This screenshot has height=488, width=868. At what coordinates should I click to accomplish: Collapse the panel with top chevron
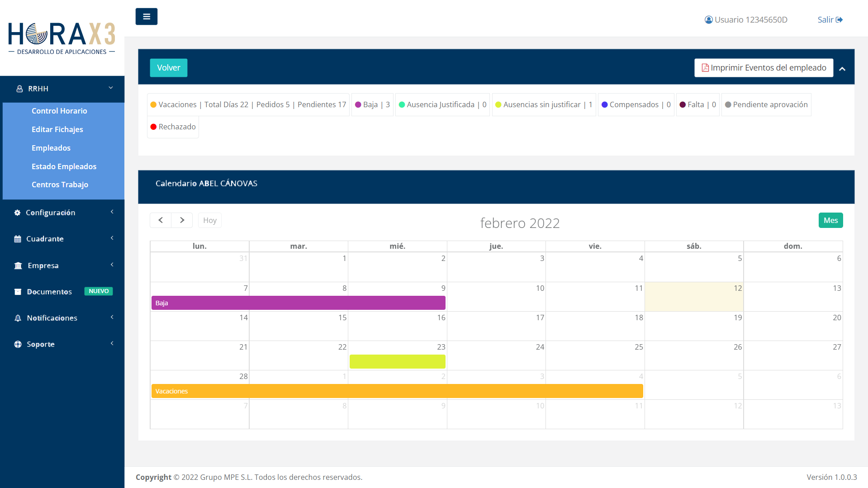click(842, 69)
